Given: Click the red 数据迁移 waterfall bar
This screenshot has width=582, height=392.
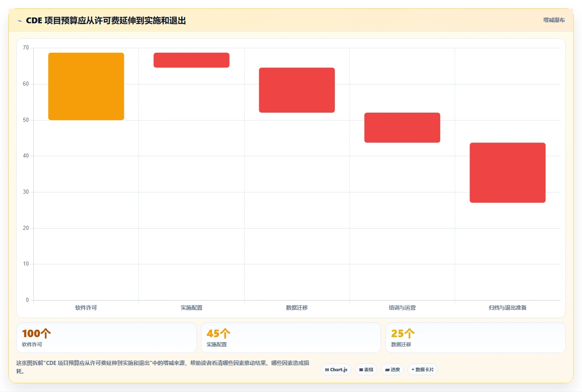Looking at the screenshot, I should 297,90.
